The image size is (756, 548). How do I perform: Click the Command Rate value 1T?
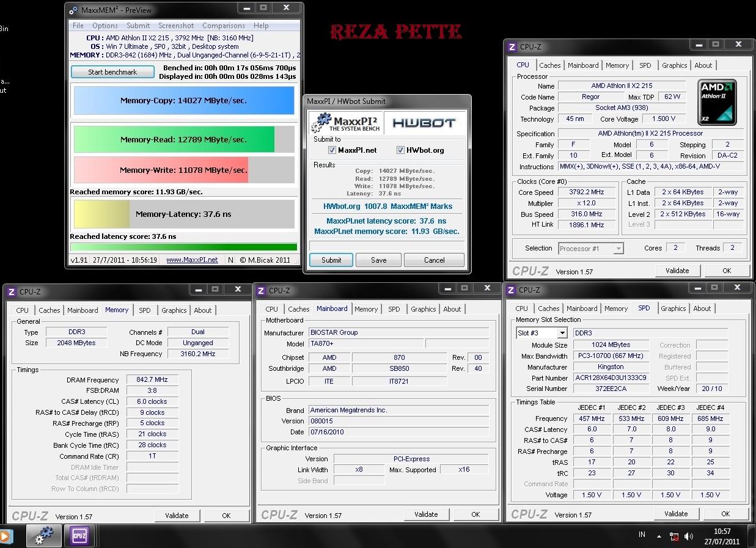[x=152, y=456]
